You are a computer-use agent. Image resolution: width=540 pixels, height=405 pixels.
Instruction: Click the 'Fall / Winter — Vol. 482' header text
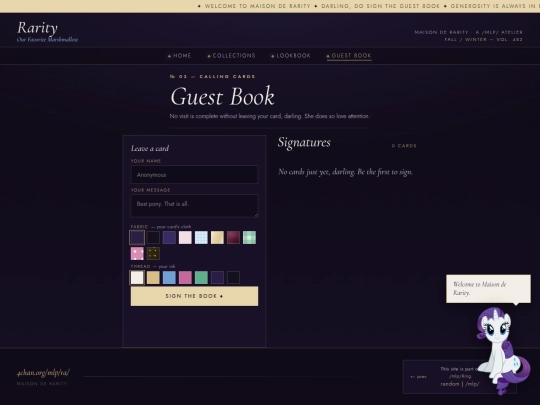pos(483,40)
